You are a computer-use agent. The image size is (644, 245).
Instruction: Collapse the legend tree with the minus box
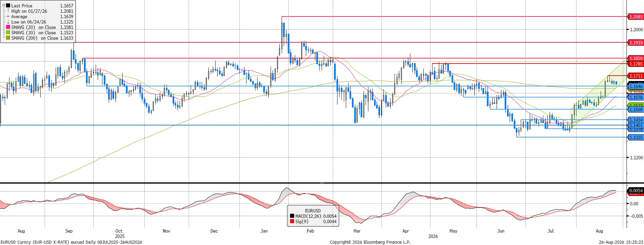(x=3, y=6)
